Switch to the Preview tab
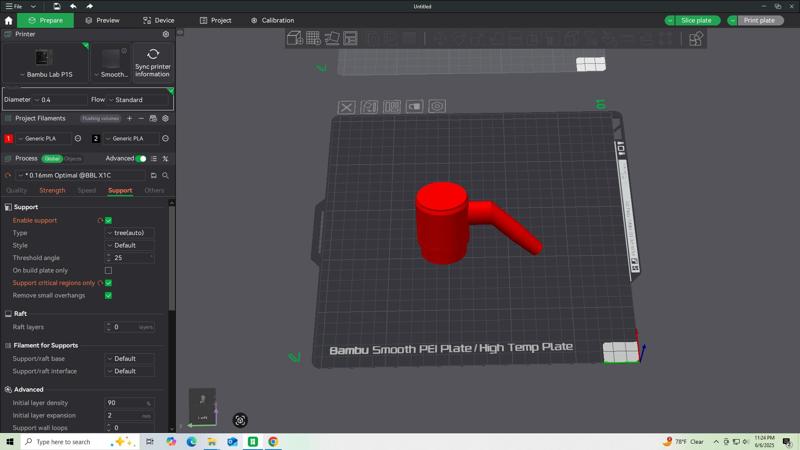This screenshot has height=450, width=800. point(102,20)
